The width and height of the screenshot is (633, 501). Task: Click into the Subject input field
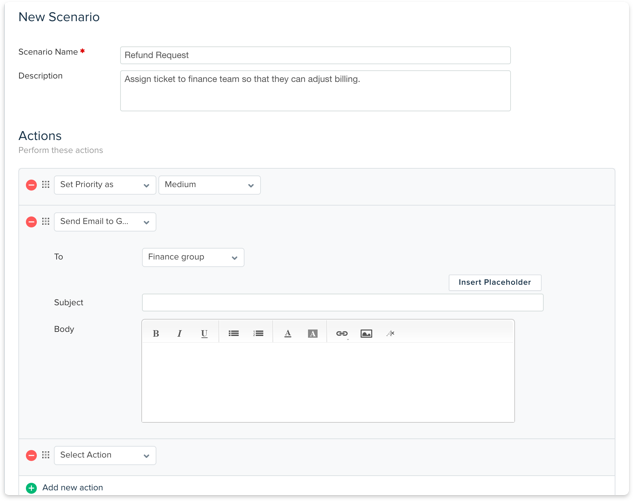pos(342,302)
